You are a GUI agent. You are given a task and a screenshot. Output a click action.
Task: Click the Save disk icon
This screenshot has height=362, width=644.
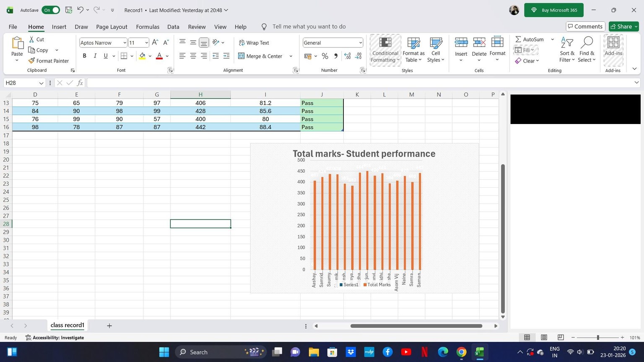69,10
